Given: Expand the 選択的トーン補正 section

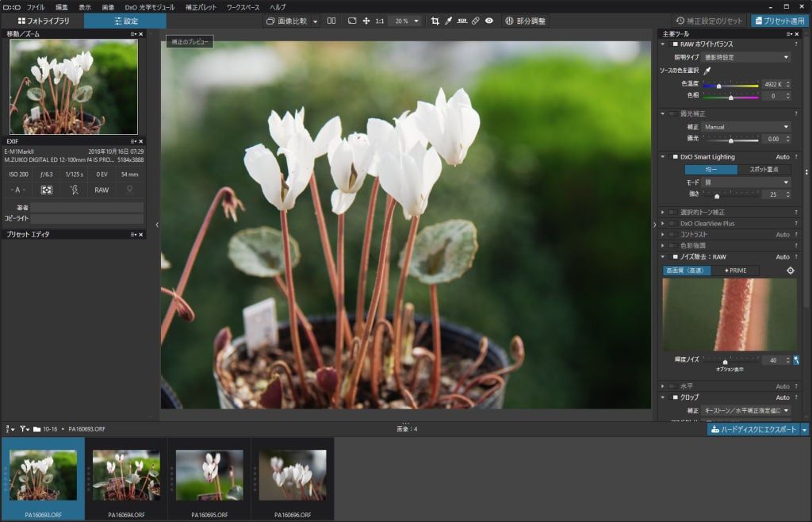Looking at the screenshot, I should click(663, 213).
